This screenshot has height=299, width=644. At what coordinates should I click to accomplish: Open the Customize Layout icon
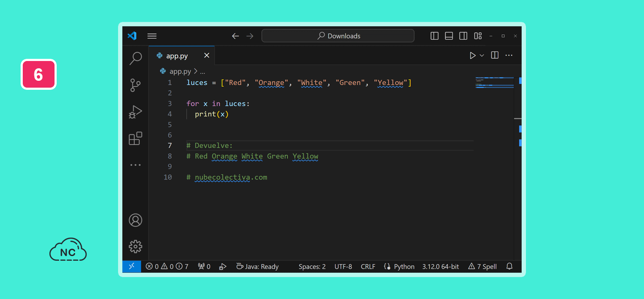tap(478, 36)
